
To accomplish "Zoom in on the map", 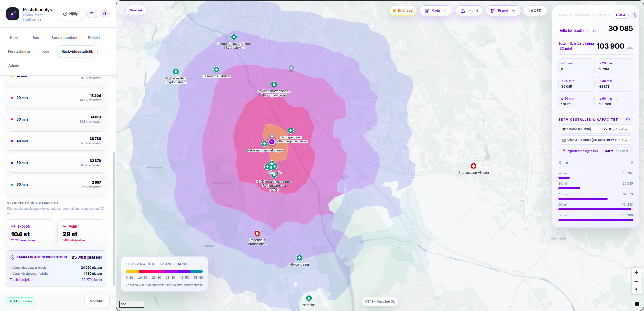I will pos(636,272).
